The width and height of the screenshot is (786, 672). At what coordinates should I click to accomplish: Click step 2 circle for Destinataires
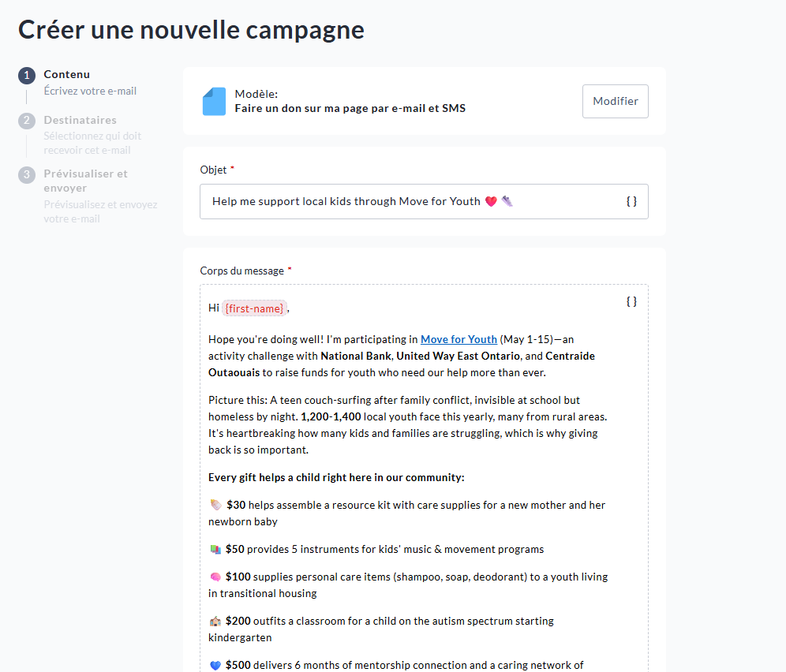[x=27, y=121]
